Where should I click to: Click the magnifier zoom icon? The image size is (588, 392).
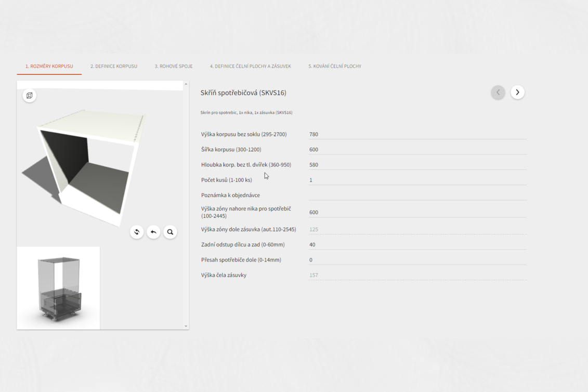170,232
